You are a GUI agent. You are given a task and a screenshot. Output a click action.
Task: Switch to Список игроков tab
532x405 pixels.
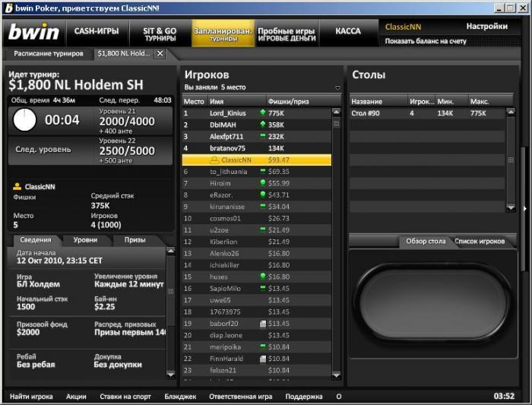(x=480, y=241)
